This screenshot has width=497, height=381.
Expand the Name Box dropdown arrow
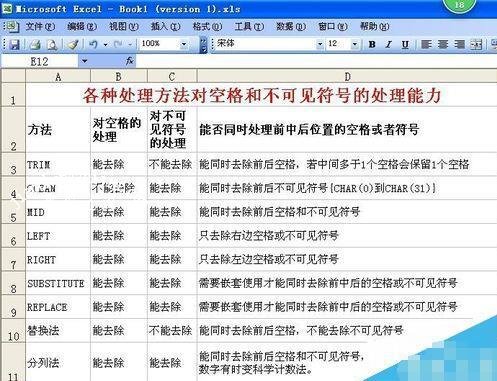[84, 61]
